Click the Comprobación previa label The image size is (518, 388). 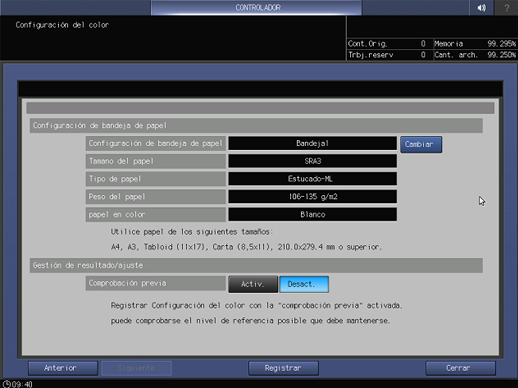[156, 283]
